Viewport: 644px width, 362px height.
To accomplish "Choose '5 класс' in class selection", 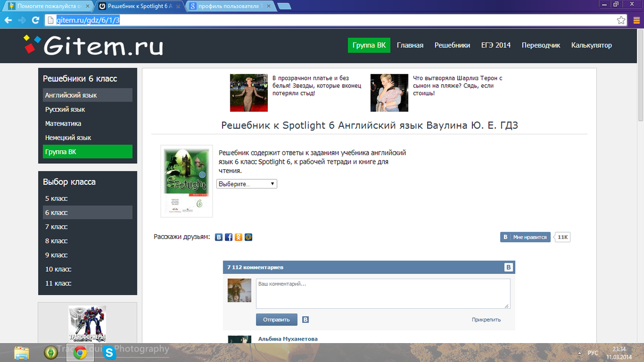I will pos(87,198).
